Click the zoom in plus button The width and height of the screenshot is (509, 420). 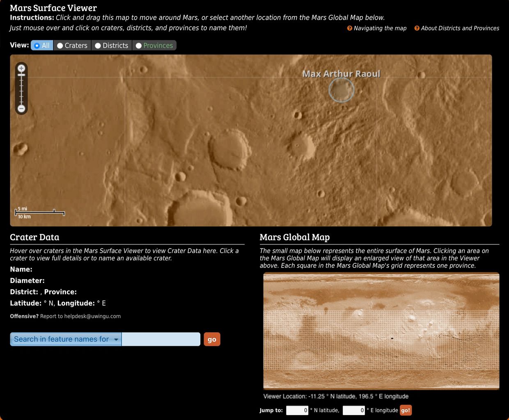21,68
